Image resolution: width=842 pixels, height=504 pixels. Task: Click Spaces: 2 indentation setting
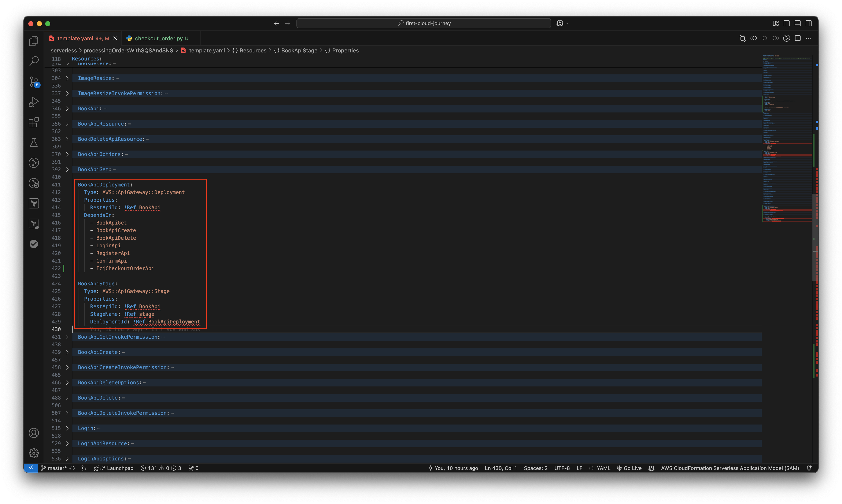click(x=536, y=468)
